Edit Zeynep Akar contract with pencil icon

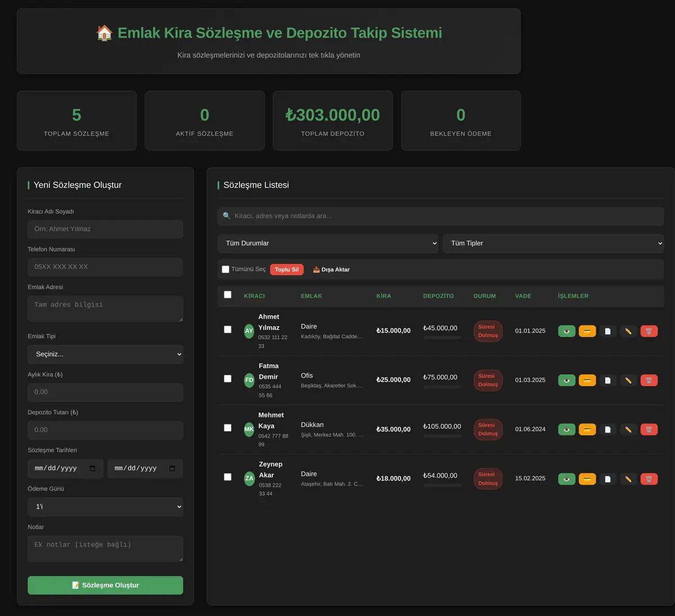point(628,479)
